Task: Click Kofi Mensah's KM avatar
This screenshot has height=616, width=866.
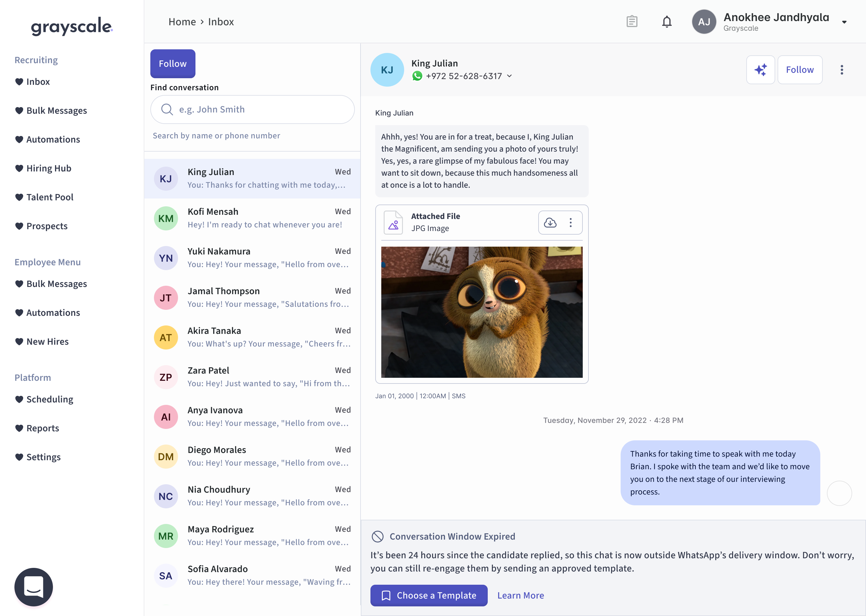Action: click(166, 218)
